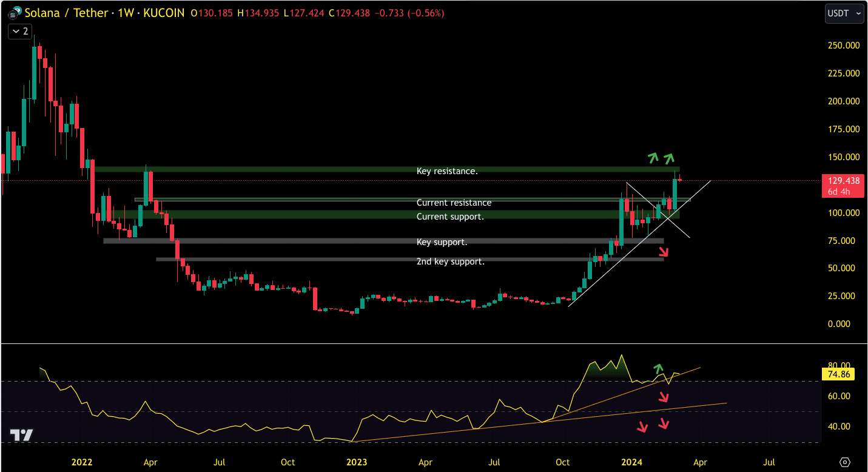This screenshot has height=472, width=868.
Task: Click the 150.000 price axis label
Action: [x=844, y=157]
